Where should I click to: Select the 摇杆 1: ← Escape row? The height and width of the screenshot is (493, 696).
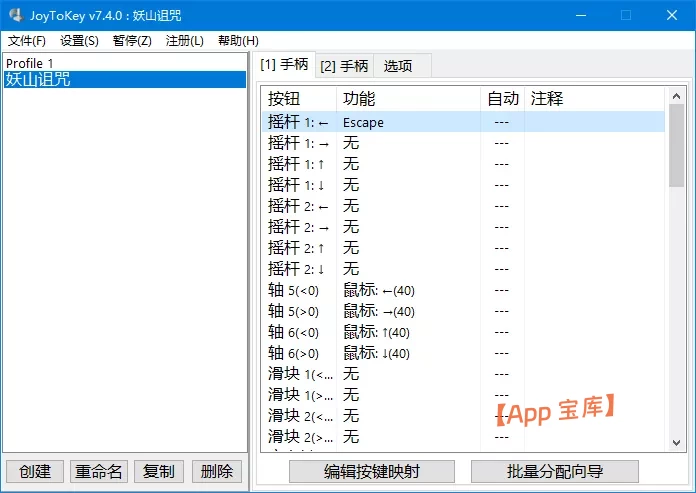tap(463, 122)
